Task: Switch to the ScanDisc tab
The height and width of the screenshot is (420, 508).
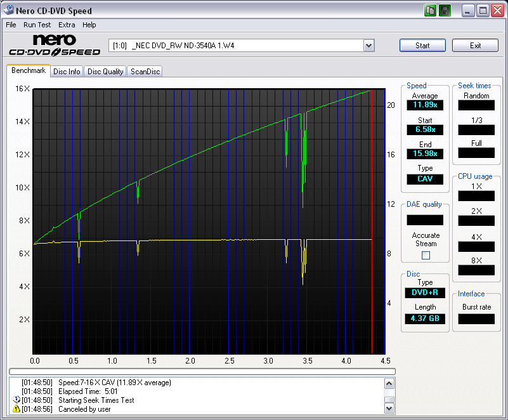Action: click(x=145, y=72)
